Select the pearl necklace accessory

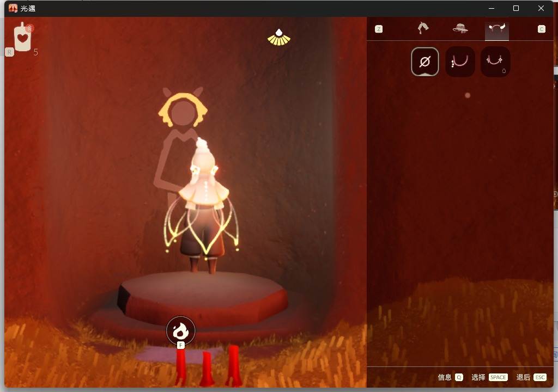click(x=460, y=62)
